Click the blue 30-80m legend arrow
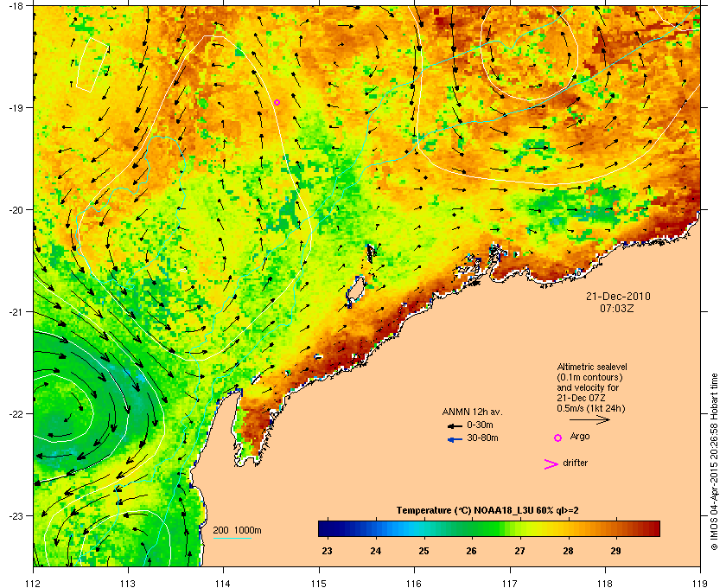Screen dimensions: 726x588 coord(455,439)
